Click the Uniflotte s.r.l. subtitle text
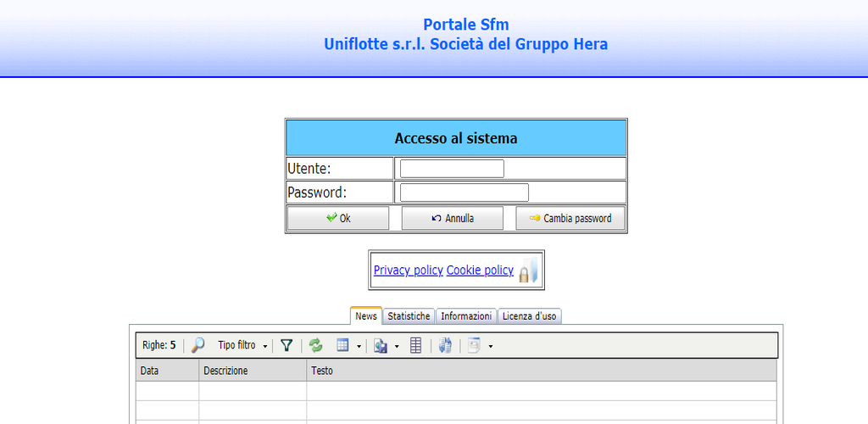Screen dimensions: 868x424 click(x=465, y=44)
